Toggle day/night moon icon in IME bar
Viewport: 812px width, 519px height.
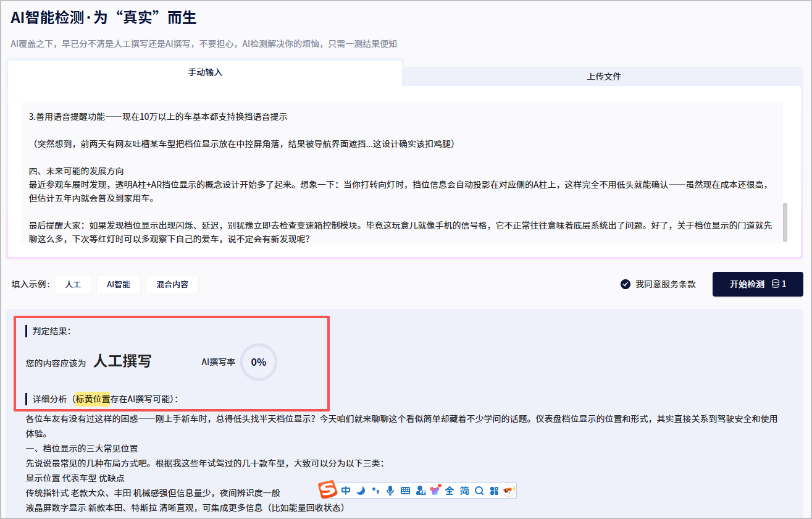[x=361, y=491]
